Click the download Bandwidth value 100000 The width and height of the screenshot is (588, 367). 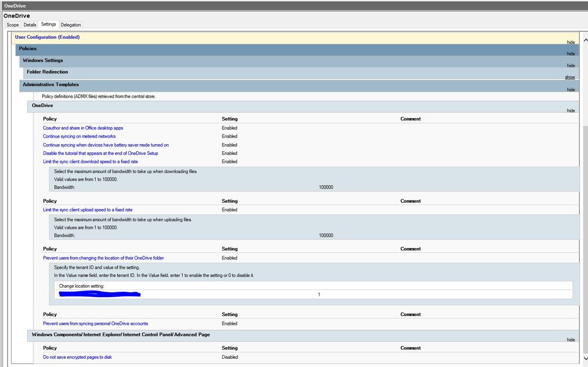point(326,187)
